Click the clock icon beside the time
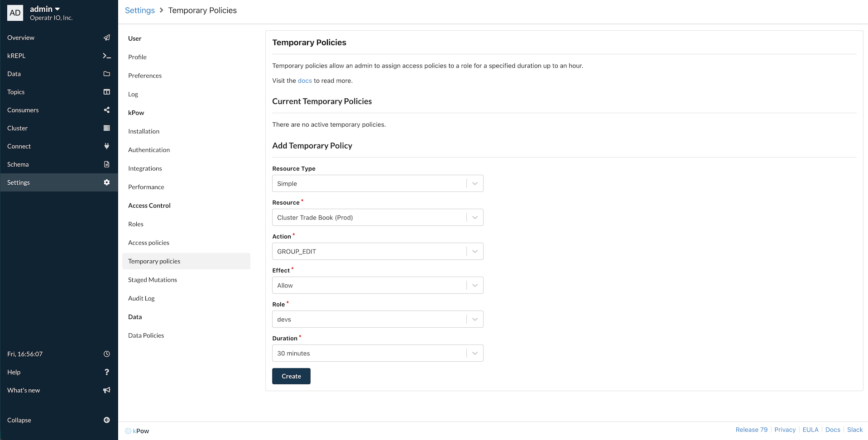This screenshot has width=868, height=440. (x=107, y=354)
